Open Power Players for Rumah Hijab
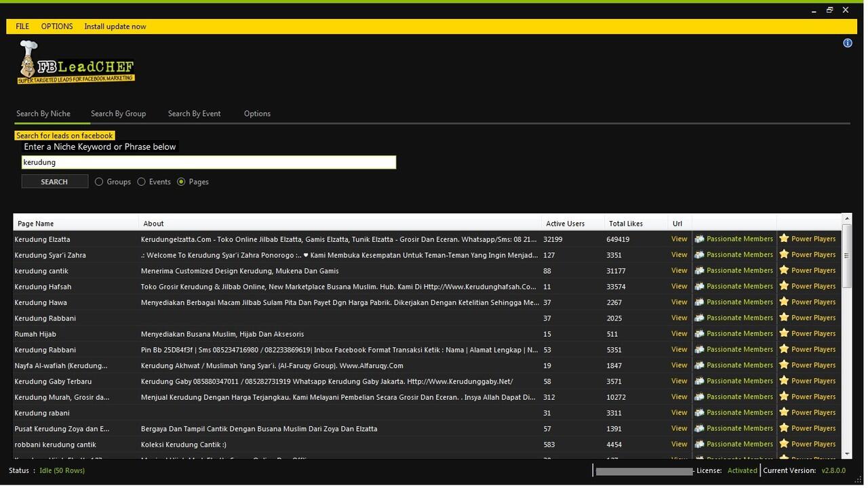 pos(807,333)
